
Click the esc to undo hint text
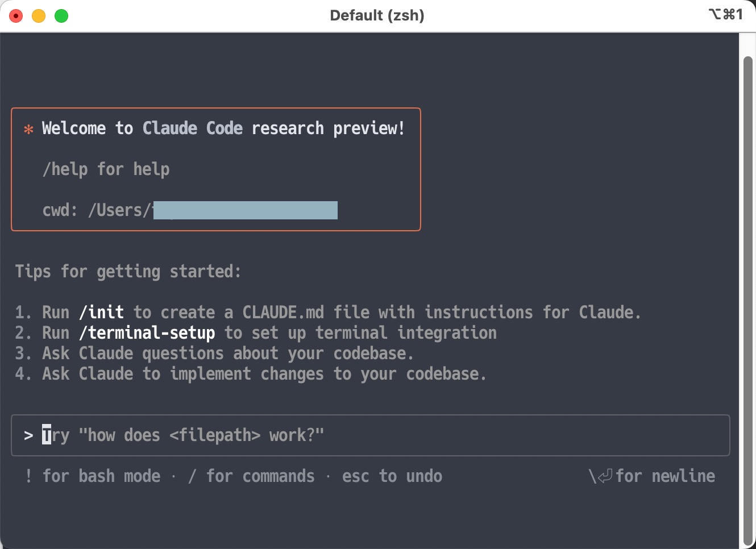coord(392,476)
